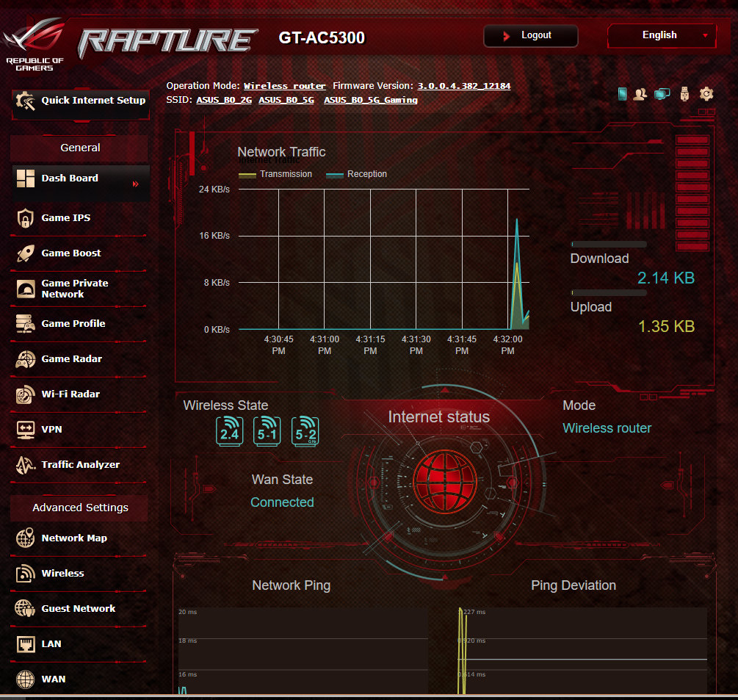Click the Game Private Network icon
Screen dimensions: 738x700
click(26, 289)
